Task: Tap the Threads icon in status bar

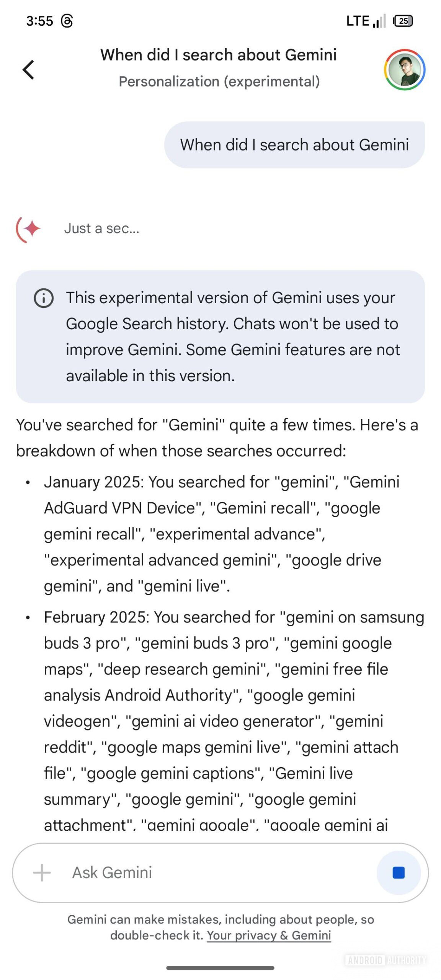Action: 67,21
